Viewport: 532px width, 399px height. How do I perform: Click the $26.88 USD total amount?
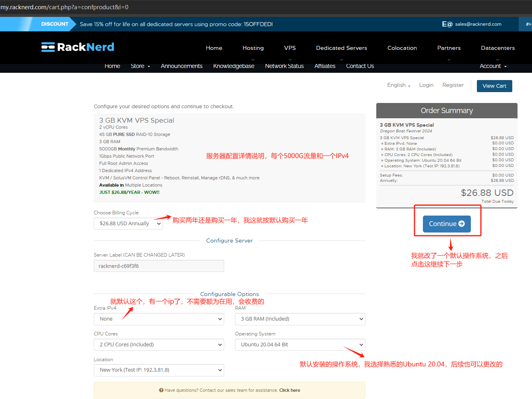(x=487, y=193)
